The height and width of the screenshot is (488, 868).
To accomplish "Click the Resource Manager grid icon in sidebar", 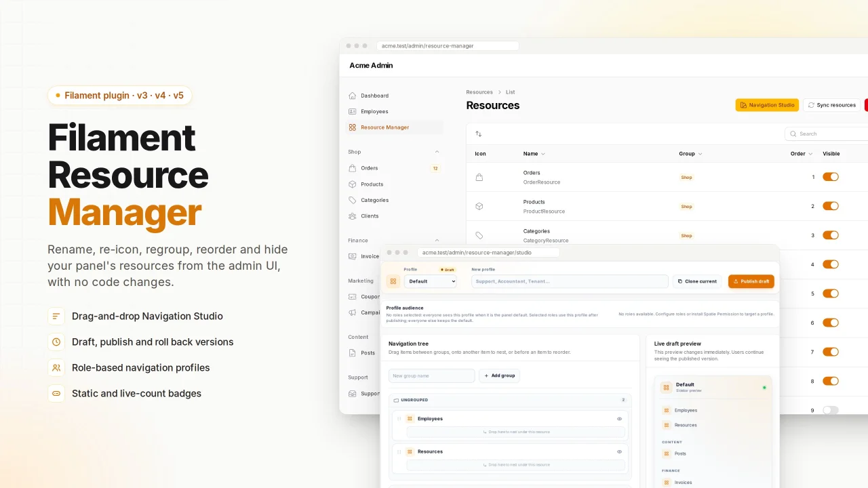I will click(x=352, y=127).
